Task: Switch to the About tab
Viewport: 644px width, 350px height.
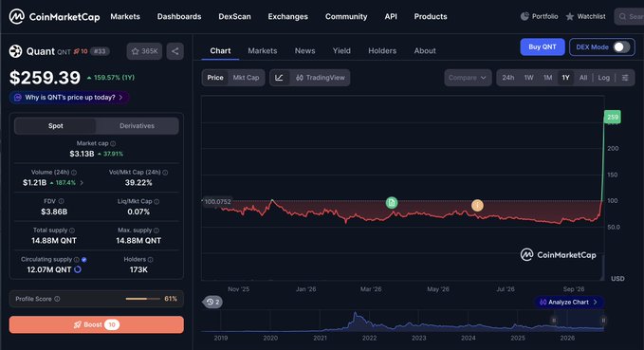Action: (425, 51)
